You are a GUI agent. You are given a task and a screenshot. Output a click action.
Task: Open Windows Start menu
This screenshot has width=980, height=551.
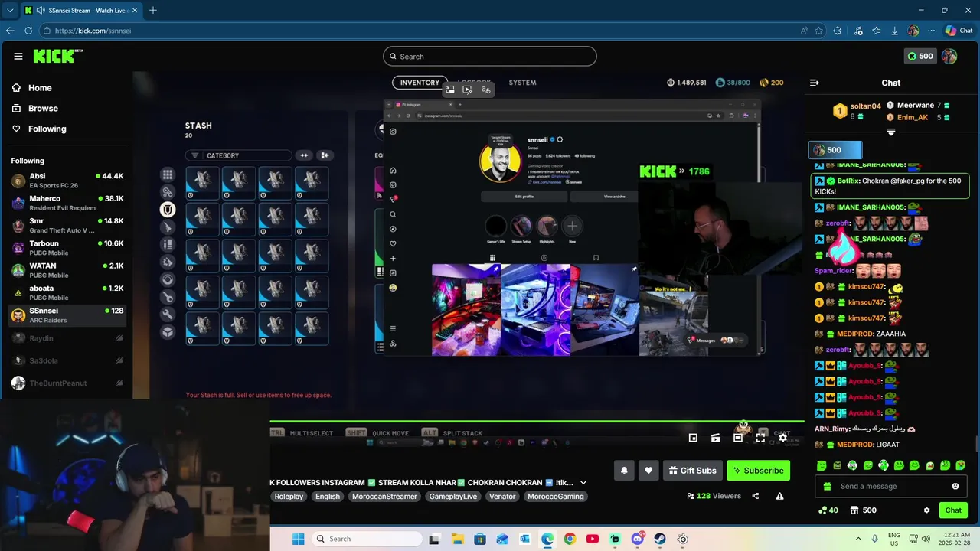(298, 539)
